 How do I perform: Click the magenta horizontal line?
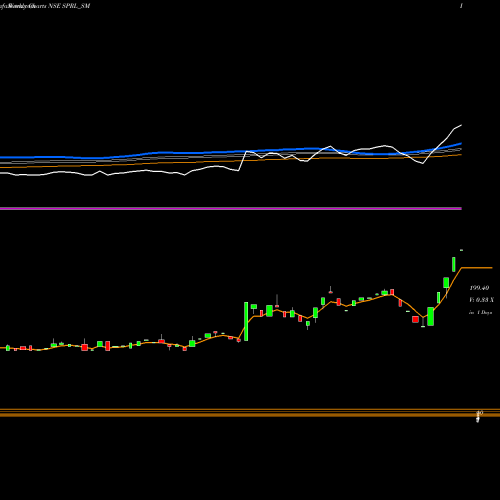coord(231,209)
